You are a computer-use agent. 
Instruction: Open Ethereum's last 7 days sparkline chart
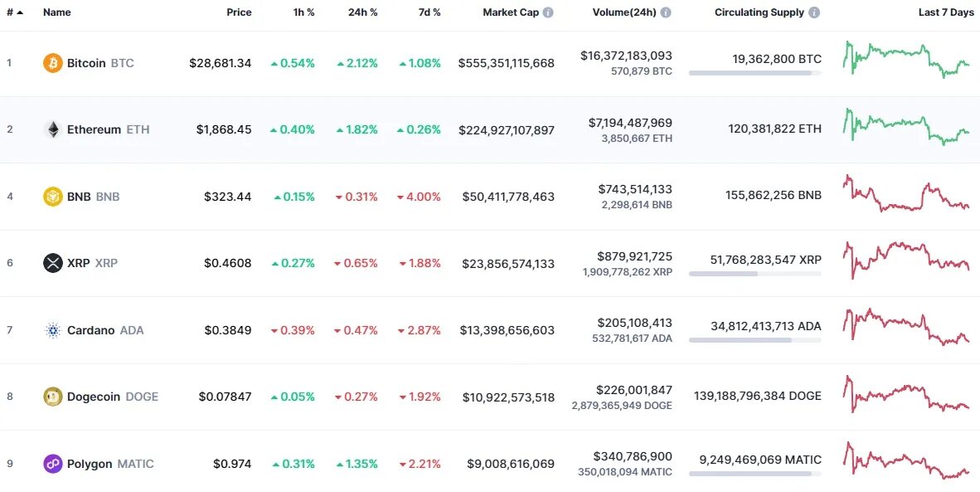coord(906,126)
